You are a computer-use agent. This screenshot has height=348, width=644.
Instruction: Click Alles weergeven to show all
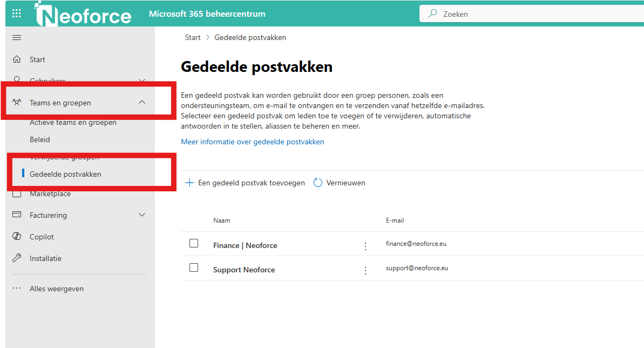tap(57, 289)
